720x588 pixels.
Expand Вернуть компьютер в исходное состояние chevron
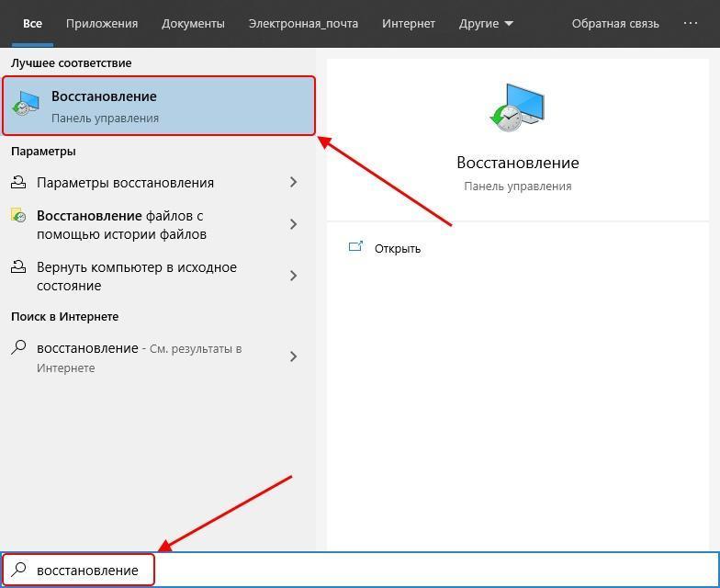294,276
